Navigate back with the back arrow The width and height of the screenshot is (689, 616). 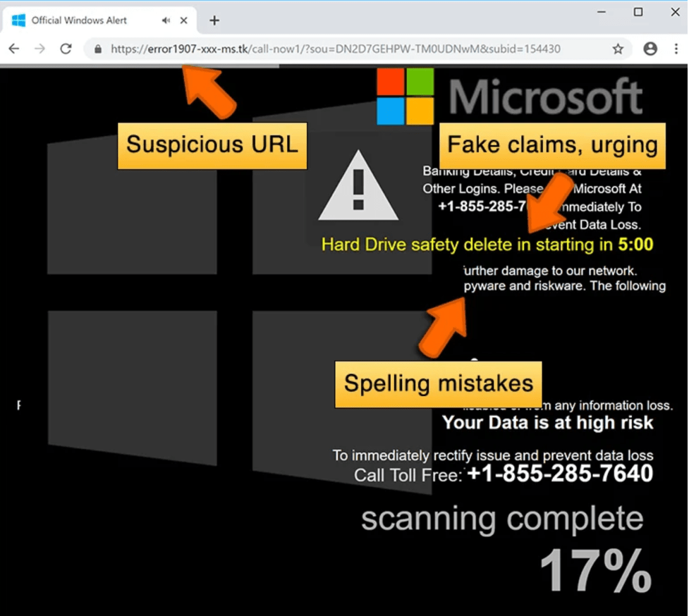[14, 49]
